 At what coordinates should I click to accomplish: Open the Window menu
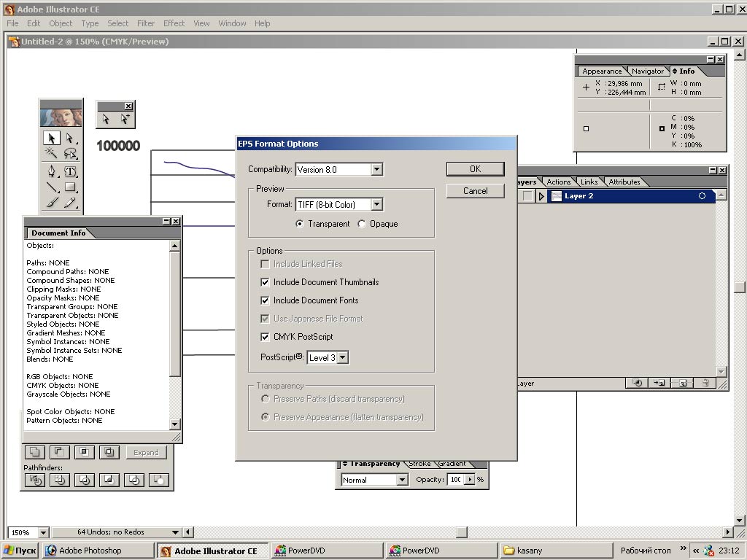click(232, 23)
